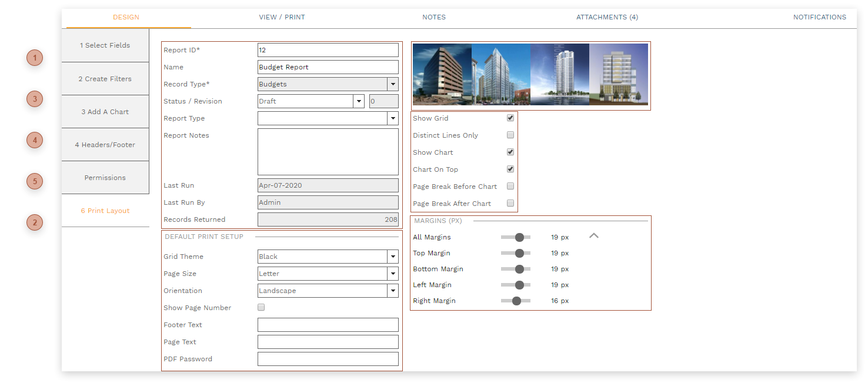
Task: Click the numbered circle marker 5
Action: [35, 181]
